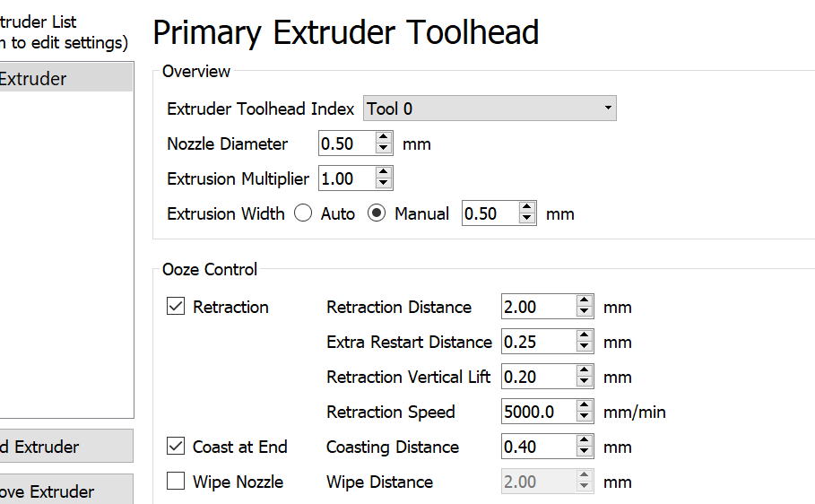
Task: Disable the Coast at End checkbox
Action: (x=176, y=447)
